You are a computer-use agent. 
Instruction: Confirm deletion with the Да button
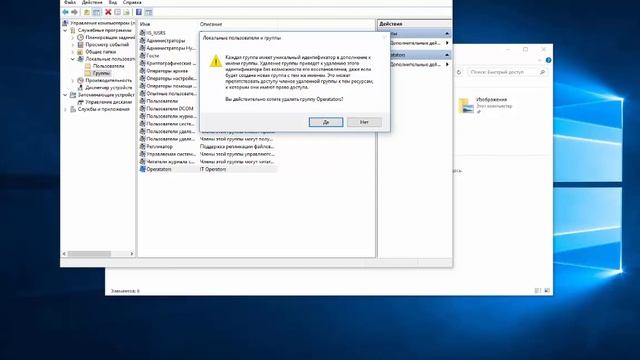[x=326, y=122]
